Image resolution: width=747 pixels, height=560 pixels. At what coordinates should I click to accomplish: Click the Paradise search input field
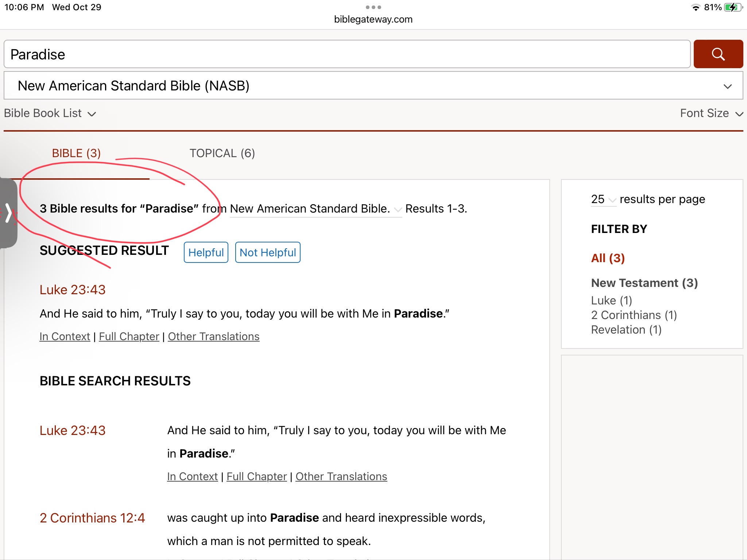pos(347,54)
